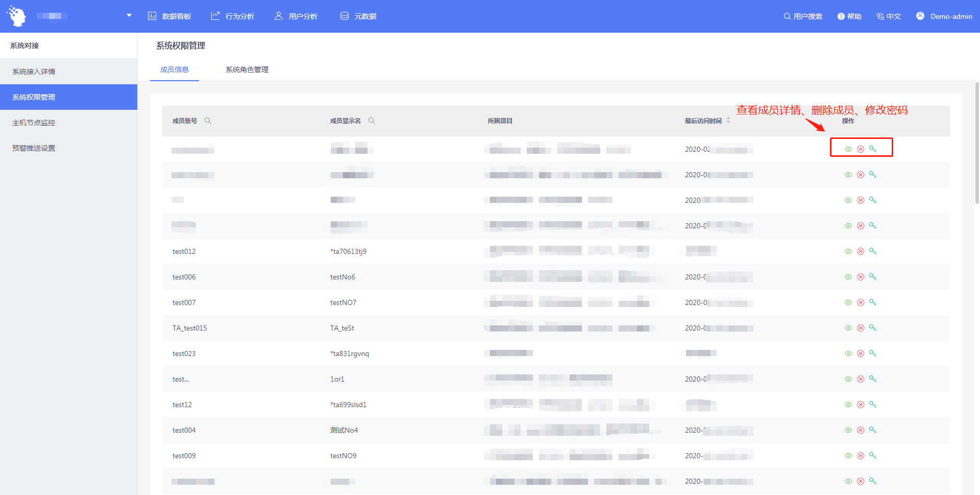This screenshot has width=980, height=495.
Task: Change password key icon for test006
Action: 873,277
